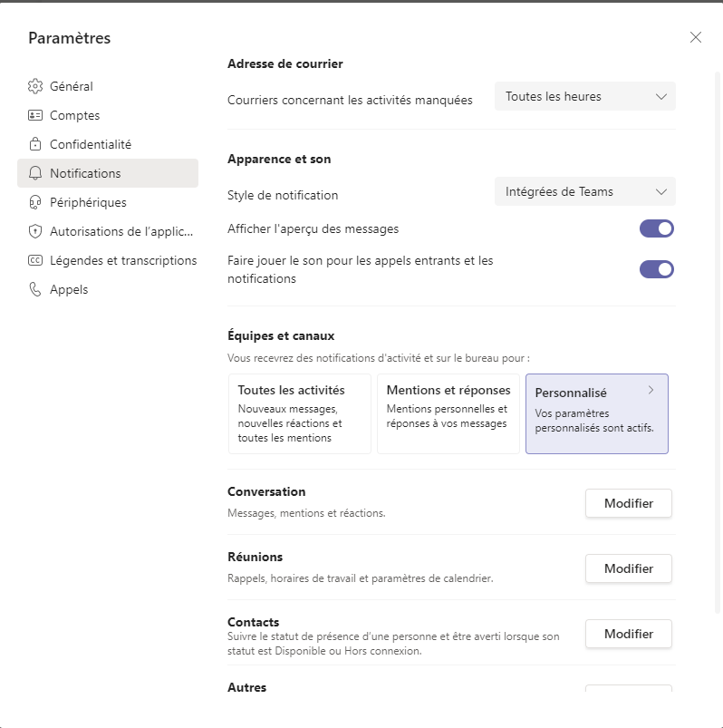Screen dimensions: 723x728
Task: Click Modifier next to Conversation
Action: [x=629, y=503]
